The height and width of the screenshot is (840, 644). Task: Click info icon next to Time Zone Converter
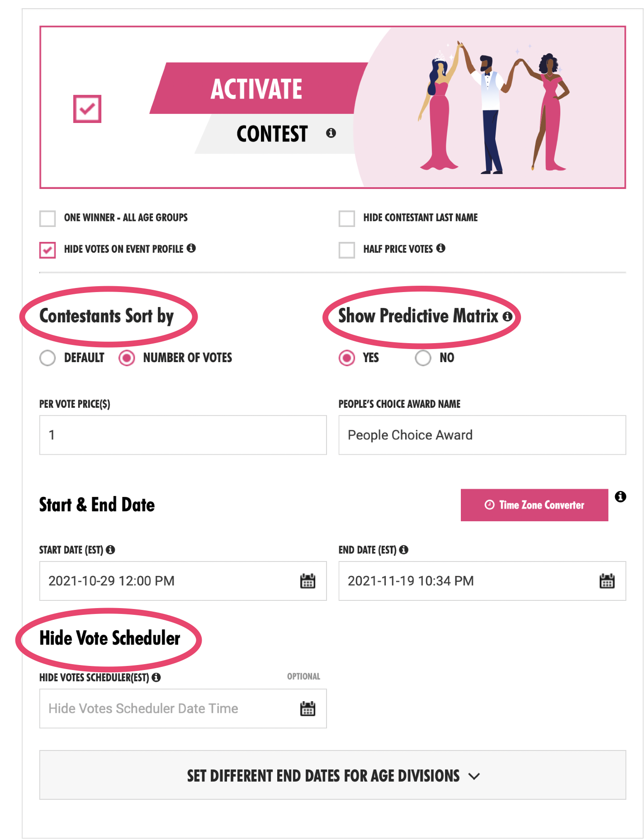point(620,497)
